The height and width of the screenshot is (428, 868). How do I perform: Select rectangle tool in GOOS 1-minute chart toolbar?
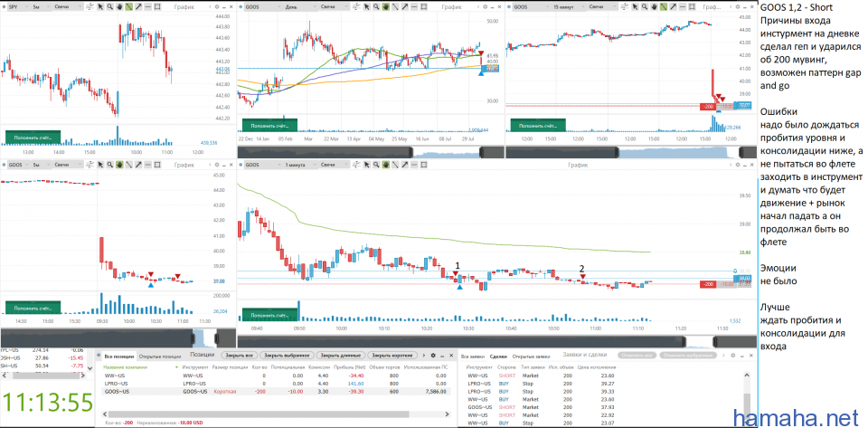tap(423, 165)
